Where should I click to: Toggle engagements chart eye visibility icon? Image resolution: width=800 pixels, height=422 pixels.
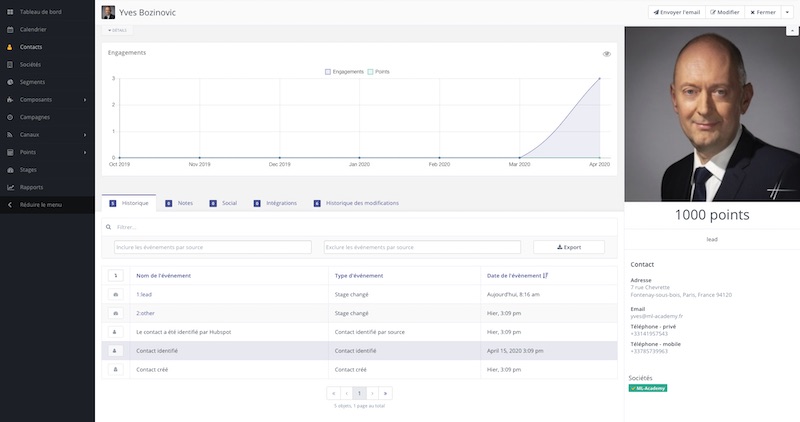607,54
